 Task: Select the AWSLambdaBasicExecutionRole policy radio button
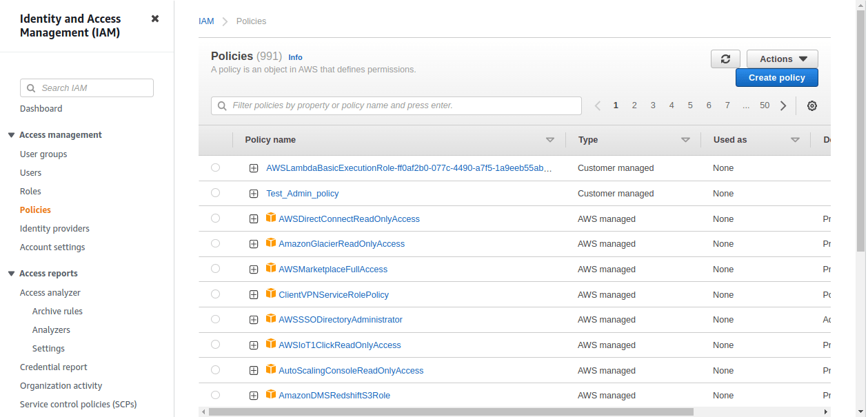pos(215,167)
